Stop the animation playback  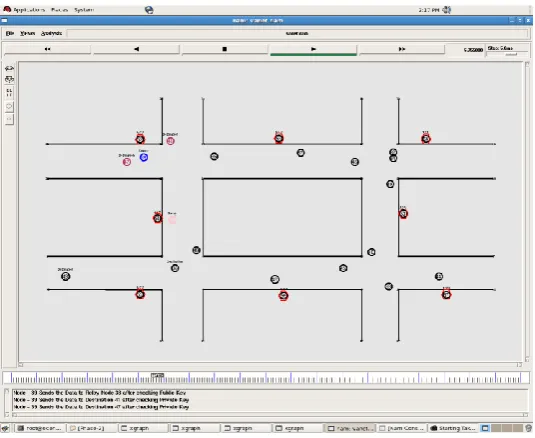coord(225,49)
